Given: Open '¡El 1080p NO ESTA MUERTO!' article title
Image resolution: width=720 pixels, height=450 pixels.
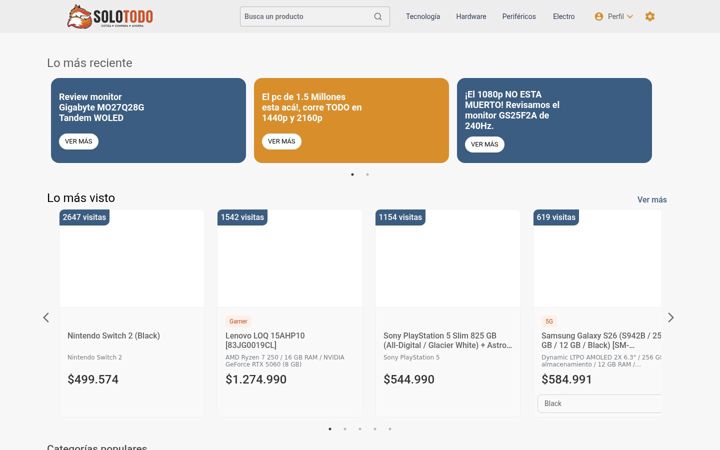Looking at the screenshot, I should [x=512, y=110].
